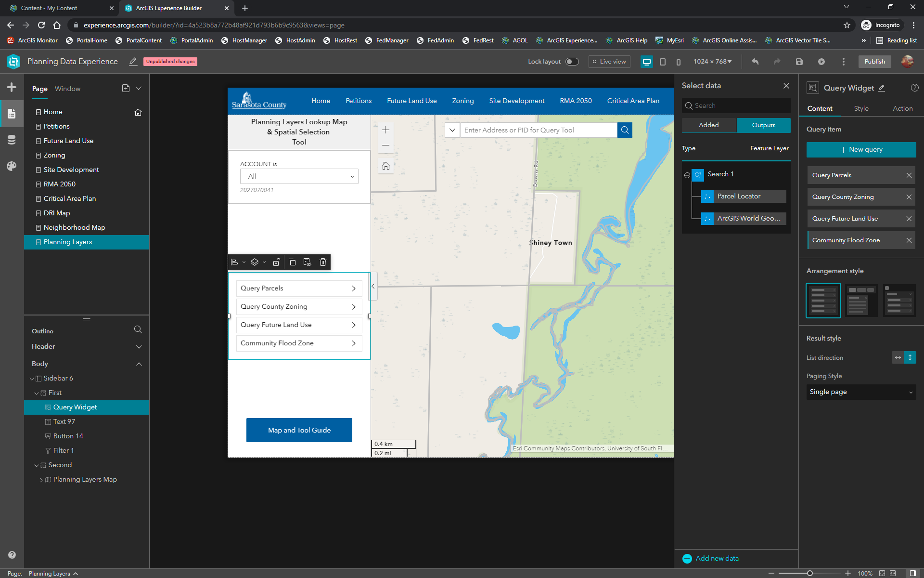Click the Publish button
This screenshot has height=578, width=924.
[874, 62]
